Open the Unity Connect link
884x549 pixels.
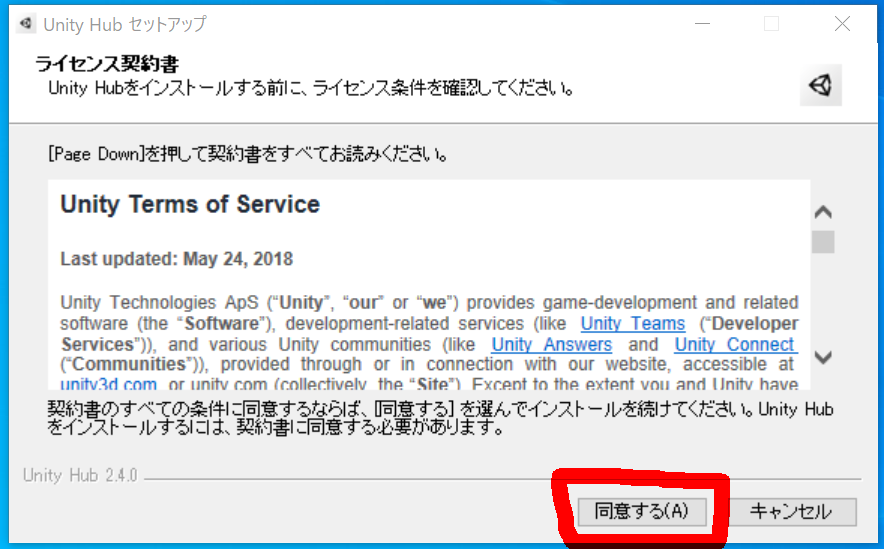click(x=736, y=344)
